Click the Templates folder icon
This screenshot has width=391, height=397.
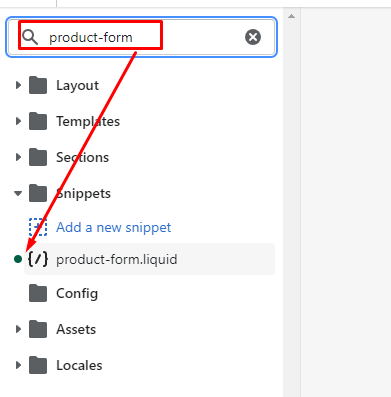click(x=38, y=121)
